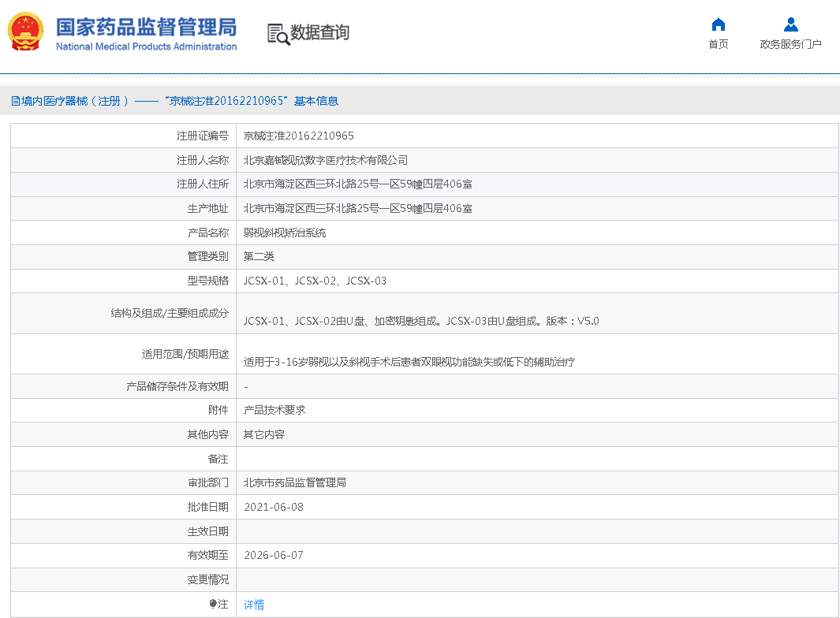
Task: Click the expiry date 2026-06-07
Action: point(273,555)
